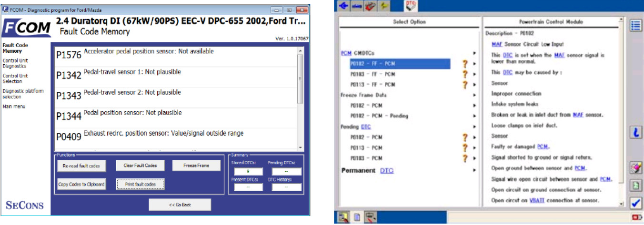Select the highlighted P0102 - FF - PCM entry

tap(400, 64)
